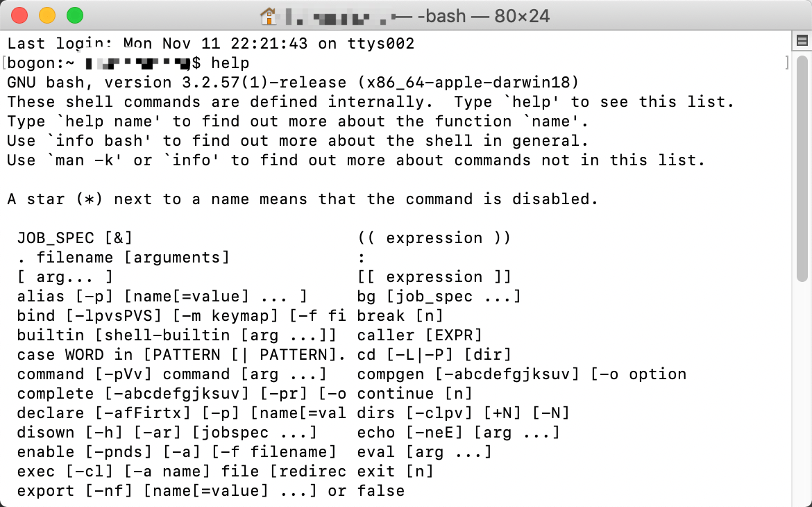Click the split pane icon above scrollbar
Viewport: 812px width, 507px height.
[802, 42]
